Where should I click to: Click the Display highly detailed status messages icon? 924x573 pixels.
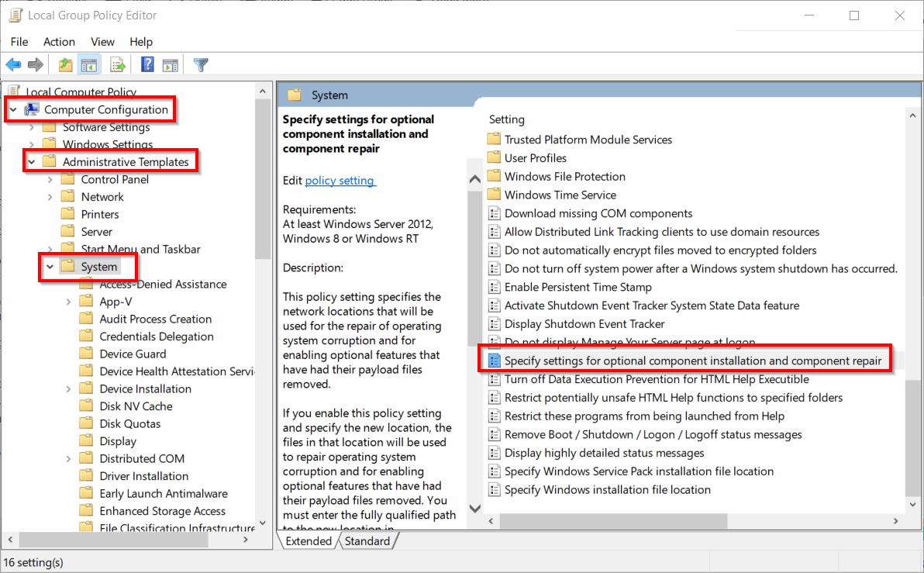click(x=495, y=453)
